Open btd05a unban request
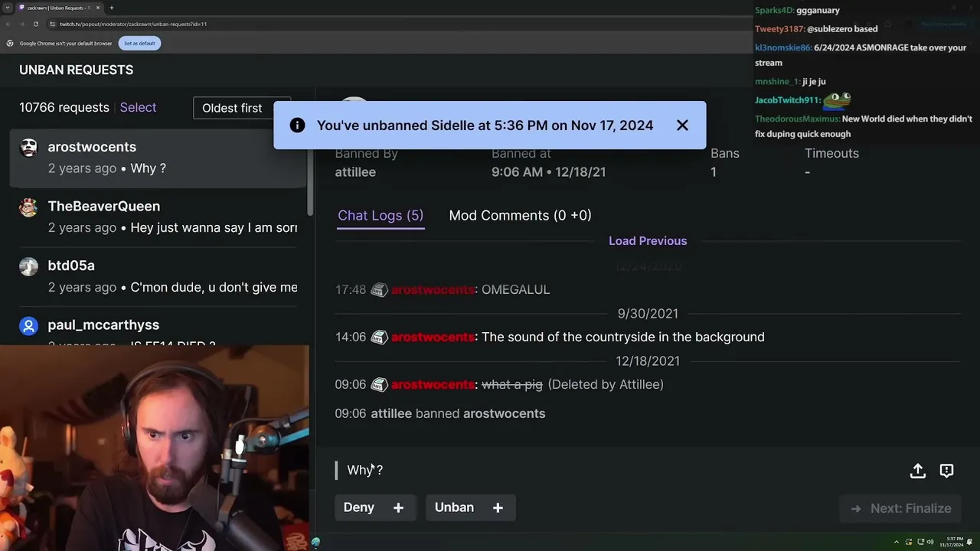This screenshot has height=551, width=980. pyautogui.click(x=158, y=275)
